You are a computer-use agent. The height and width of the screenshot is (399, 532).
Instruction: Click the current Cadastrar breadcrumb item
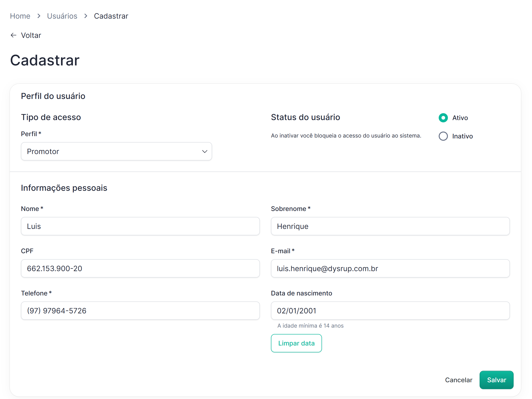pyautogui.click(x=111, y=16)
